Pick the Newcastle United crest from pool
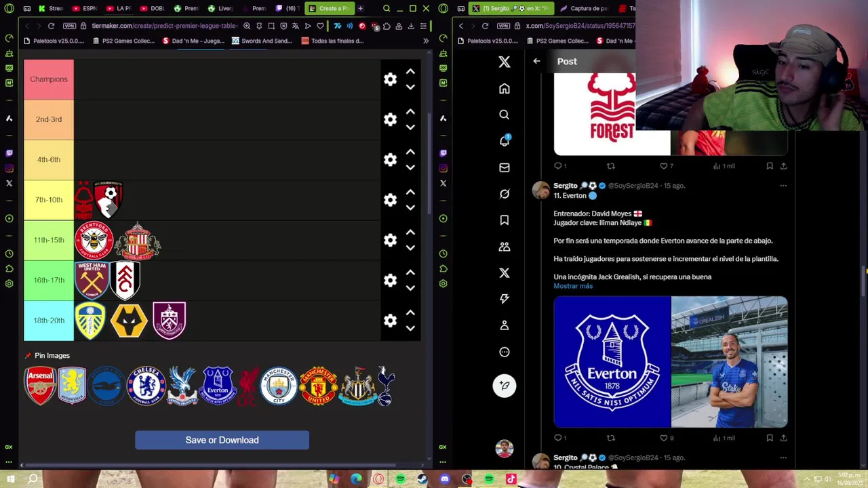The image size is (868, 488). [357, 386]
